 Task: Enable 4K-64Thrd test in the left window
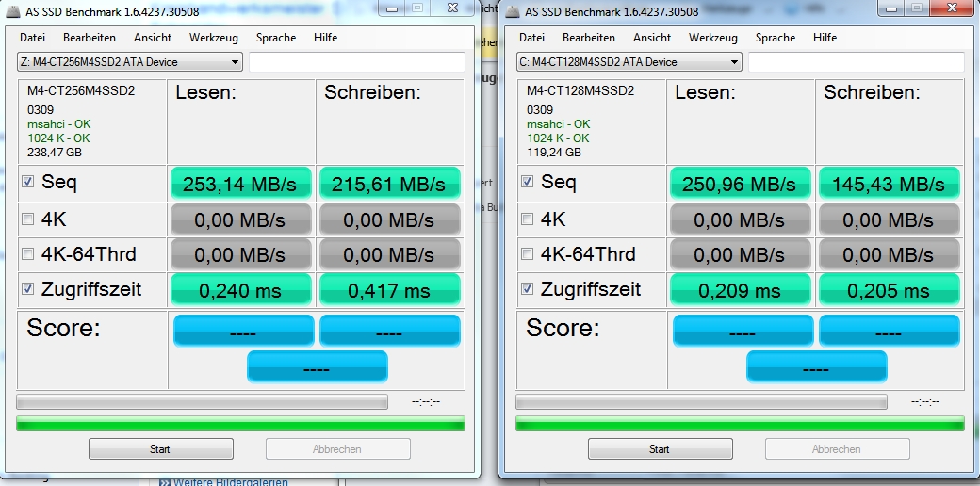coord(27,254)
